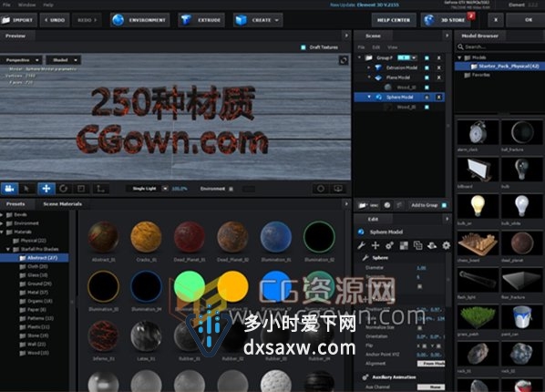Delete Group Folder with its X icon
Viewport: 545px width, 392px height.
[439, 57]
